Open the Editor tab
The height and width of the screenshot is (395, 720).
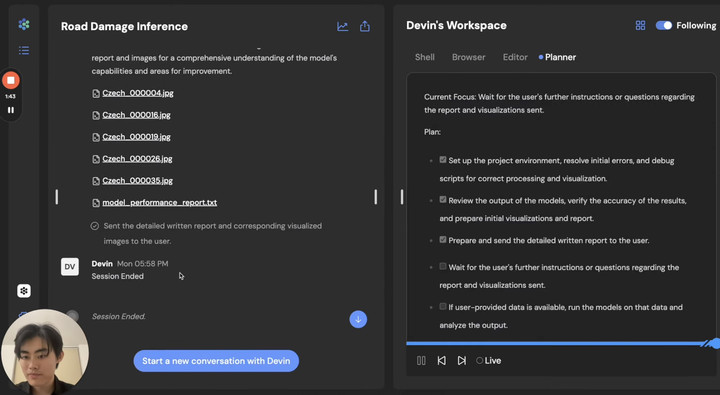click(x=515, y=57)
